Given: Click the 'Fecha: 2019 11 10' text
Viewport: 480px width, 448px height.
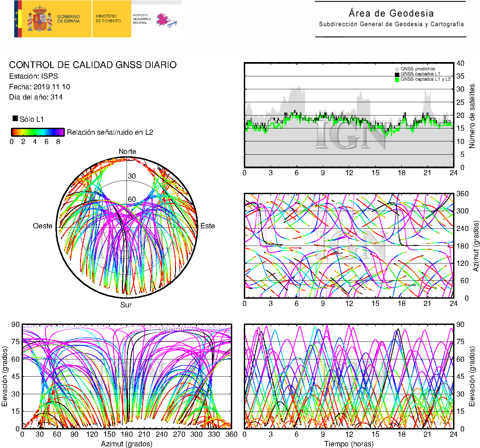Looking at the screenshot, I should (x=40, y=87).
